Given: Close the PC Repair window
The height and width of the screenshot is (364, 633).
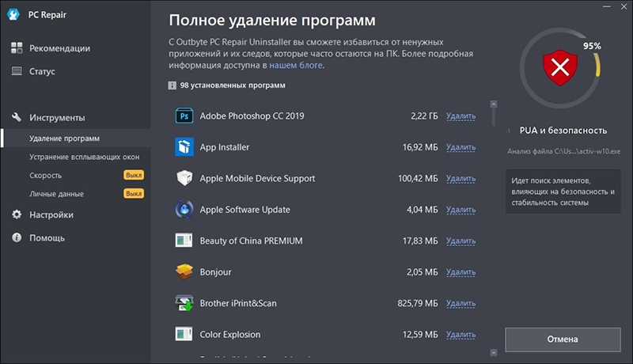Looking at the screenshot, I should pos(624,6).
